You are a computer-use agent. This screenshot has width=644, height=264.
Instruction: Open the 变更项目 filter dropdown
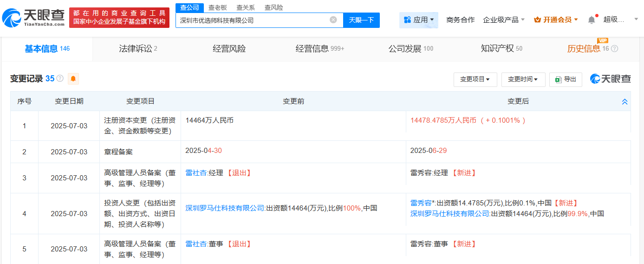475,79
